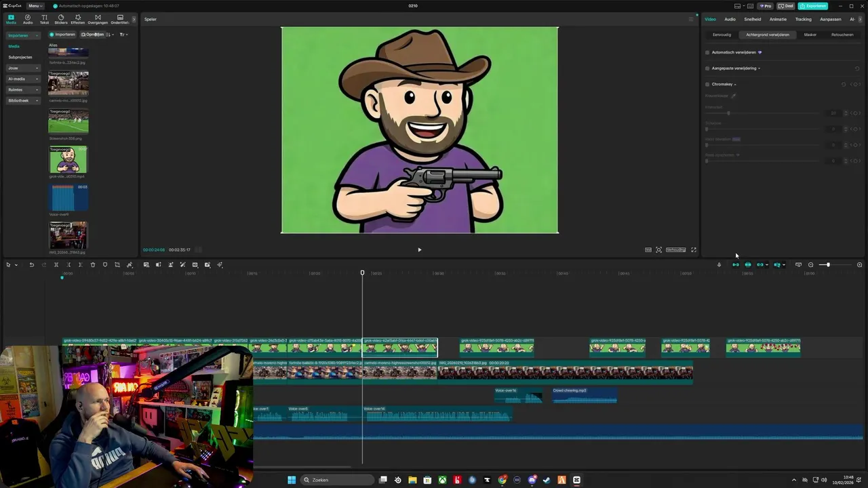This screenshot has height=488, width=868.
Task: Open the player panel hamburger menu
Action: (691, 19)
